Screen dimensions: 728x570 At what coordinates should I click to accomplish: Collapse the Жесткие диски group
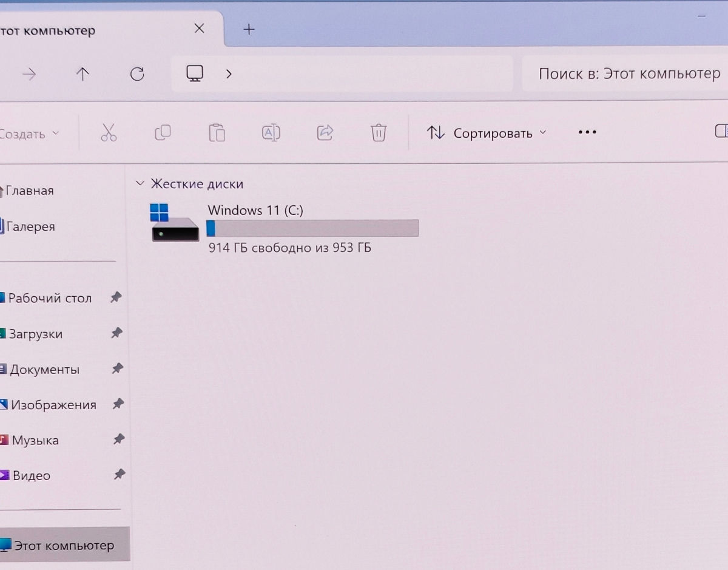141,183
